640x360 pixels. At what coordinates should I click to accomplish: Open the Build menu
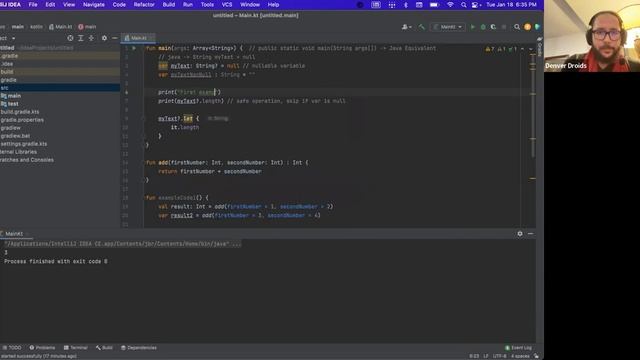click(169, 4)
